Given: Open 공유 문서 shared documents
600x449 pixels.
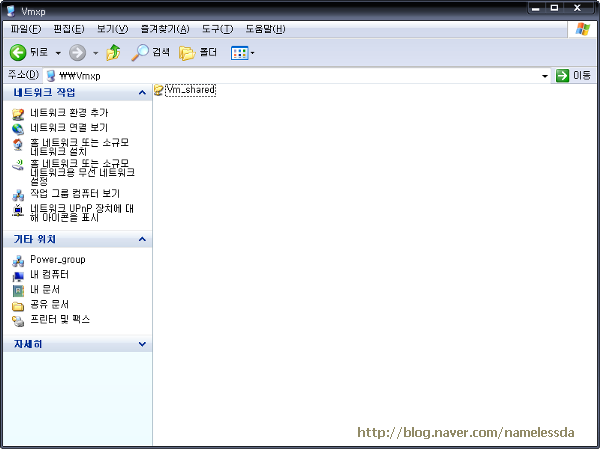Looking at the screenshot, I should (49, 305).
